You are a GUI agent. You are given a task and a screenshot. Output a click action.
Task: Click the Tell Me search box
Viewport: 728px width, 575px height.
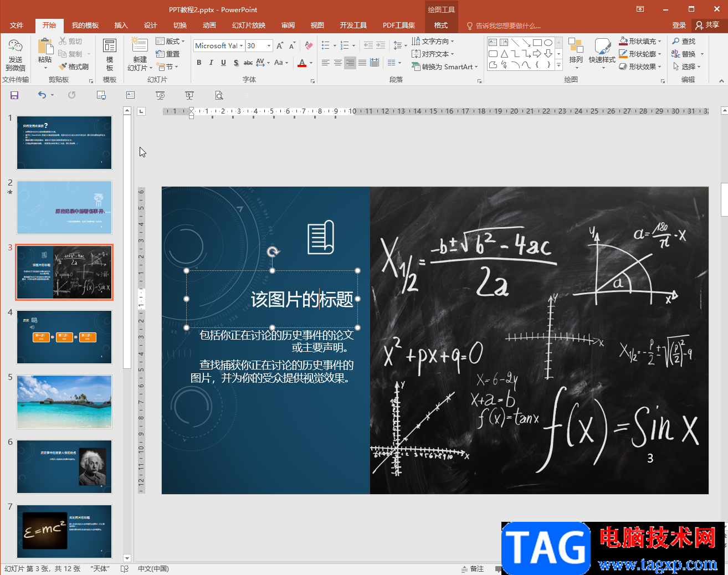point(504,25)
